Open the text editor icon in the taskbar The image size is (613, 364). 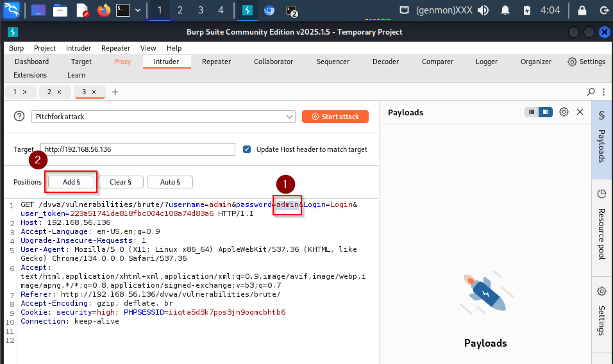[82, 10]
